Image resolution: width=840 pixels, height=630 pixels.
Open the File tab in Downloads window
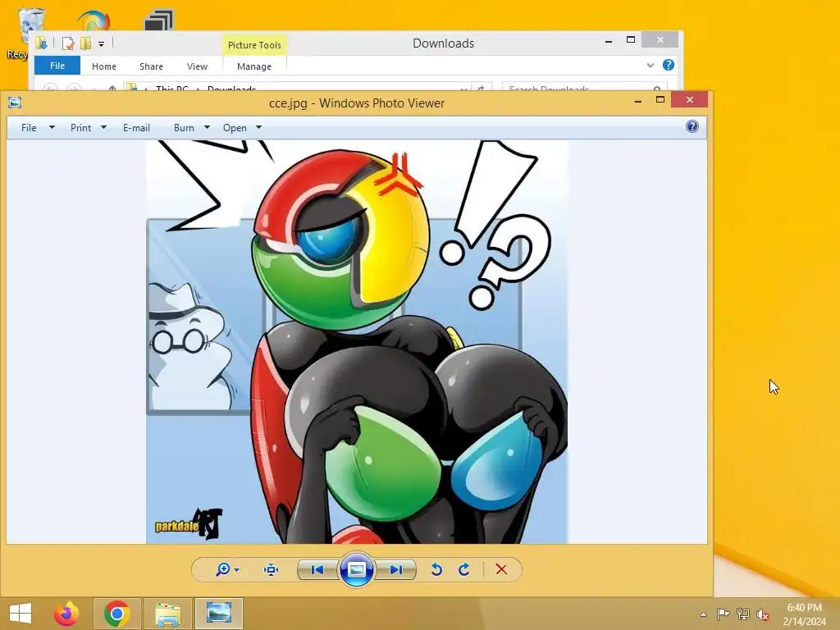pyautogui.click(x=57, y=66)
